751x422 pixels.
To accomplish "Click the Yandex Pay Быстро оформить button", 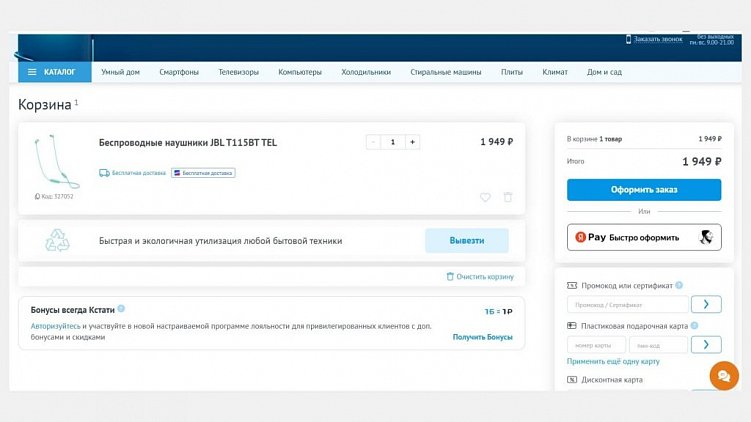I will tap(644, 237).
